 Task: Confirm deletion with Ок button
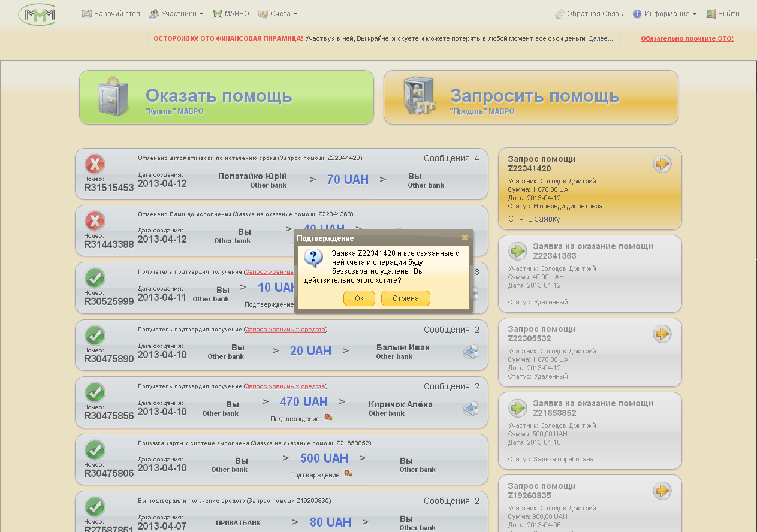tap(359, 298)
